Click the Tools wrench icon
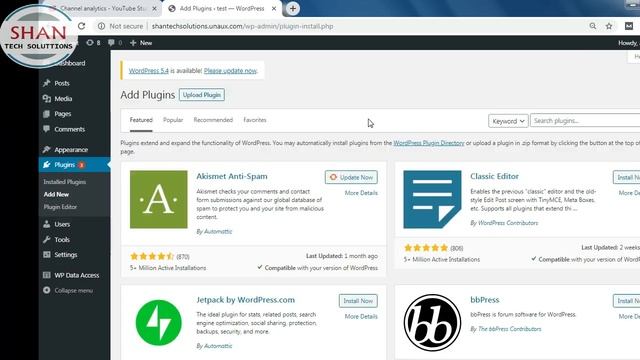 pyautogui.click(x=47, y=240)
